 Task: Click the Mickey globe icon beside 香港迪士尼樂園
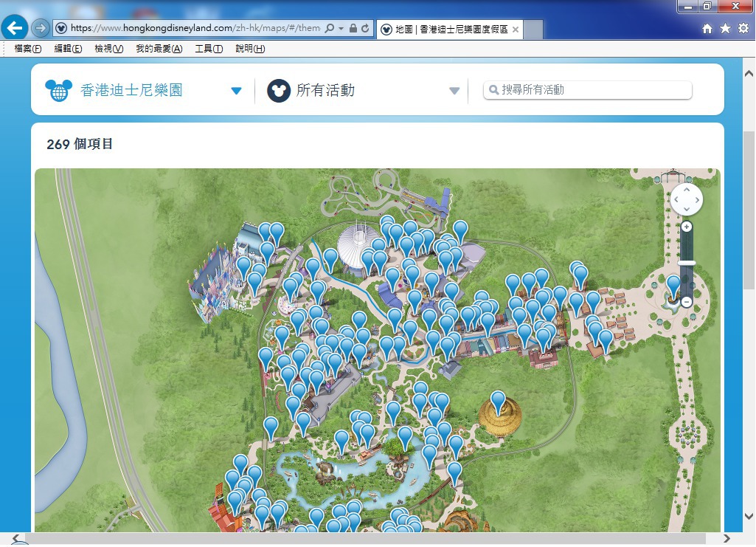[x=59, y=90]
